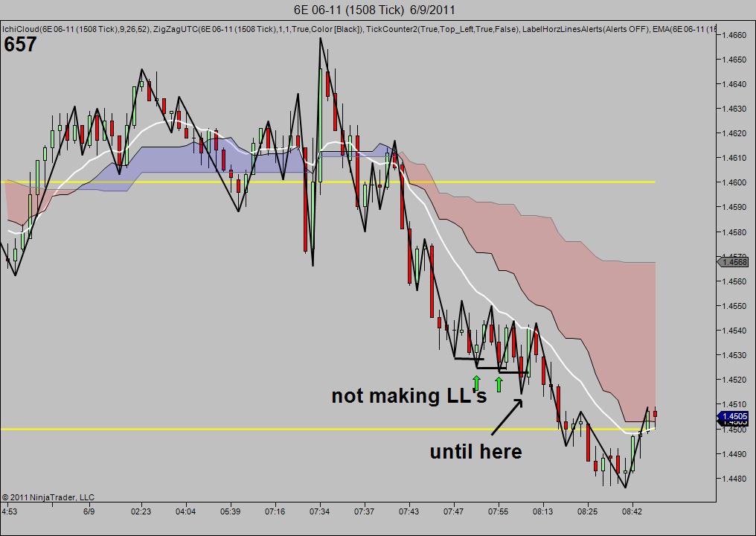Select the gray 1.4568 price marker
Image resolution: width=756 pixels, height=536 pixels.
(733, 263)
